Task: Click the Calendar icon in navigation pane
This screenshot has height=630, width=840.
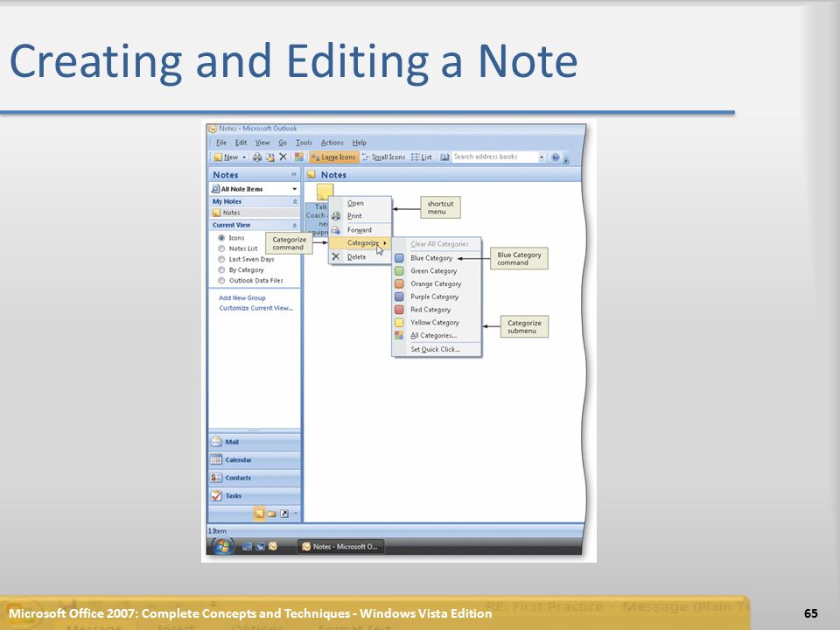Action: pos(216,459)
